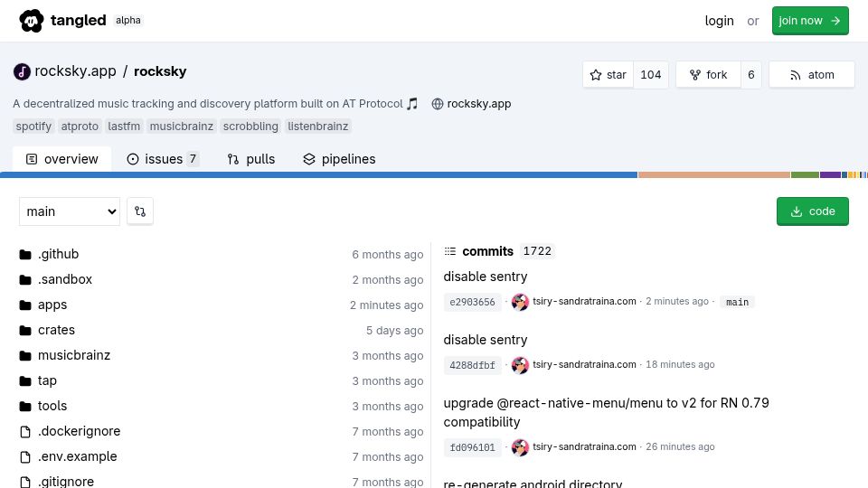Click the download icon in code button
This screenshot has height=488, width=868.
pyautogui.click(x=796, y=211)
